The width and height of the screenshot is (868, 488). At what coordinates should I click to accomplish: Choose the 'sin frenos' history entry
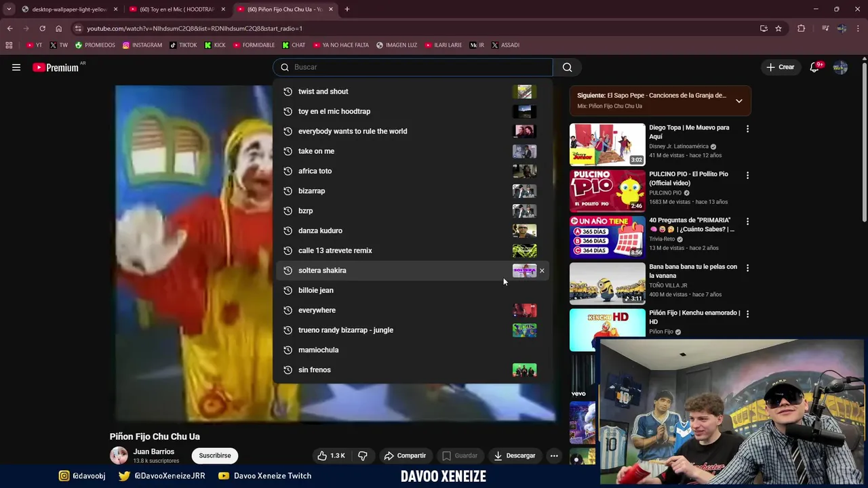click(412, 369)
